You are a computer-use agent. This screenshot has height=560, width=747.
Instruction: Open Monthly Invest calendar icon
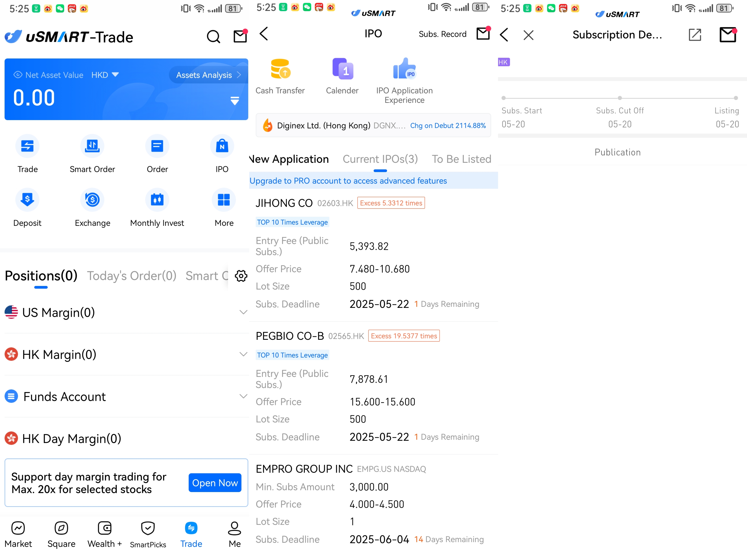click(157, 199)
